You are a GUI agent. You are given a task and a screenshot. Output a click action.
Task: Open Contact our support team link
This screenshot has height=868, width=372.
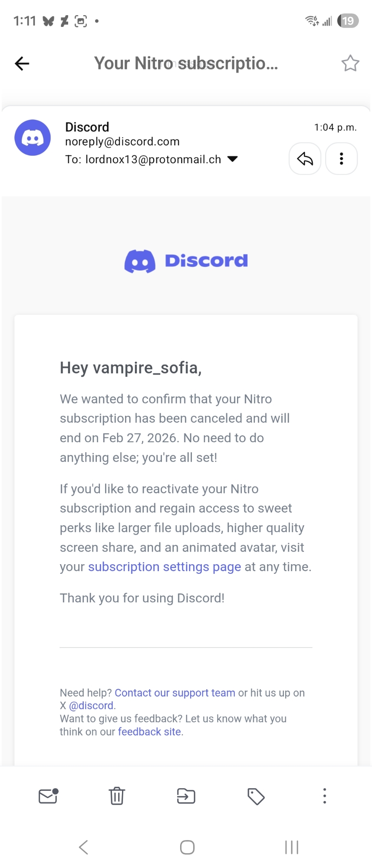coord(174,693)
